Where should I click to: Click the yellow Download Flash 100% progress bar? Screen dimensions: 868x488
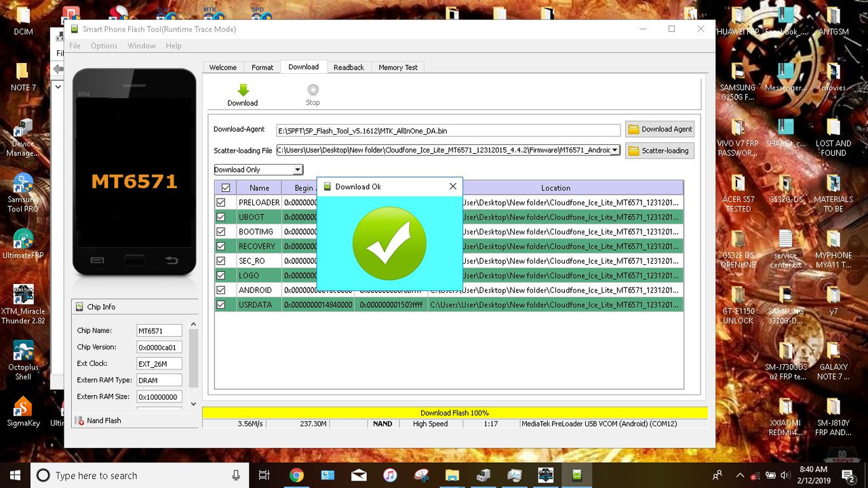point(454,413)
